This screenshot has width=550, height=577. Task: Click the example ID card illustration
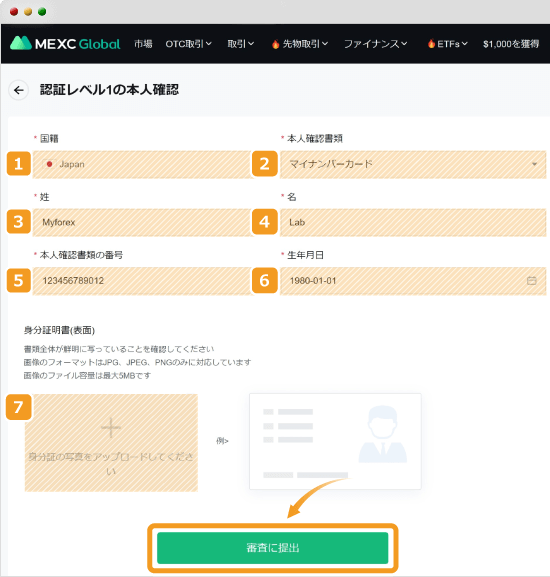[x=335, y=441]
